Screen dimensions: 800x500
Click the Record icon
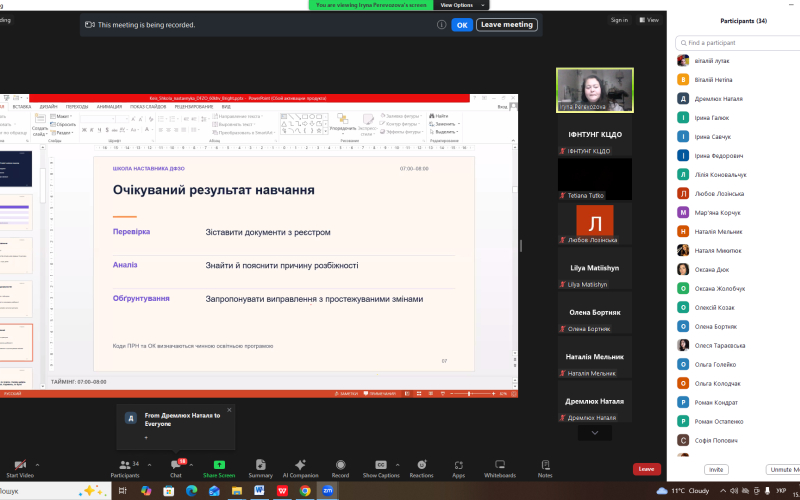coord(340,465)
